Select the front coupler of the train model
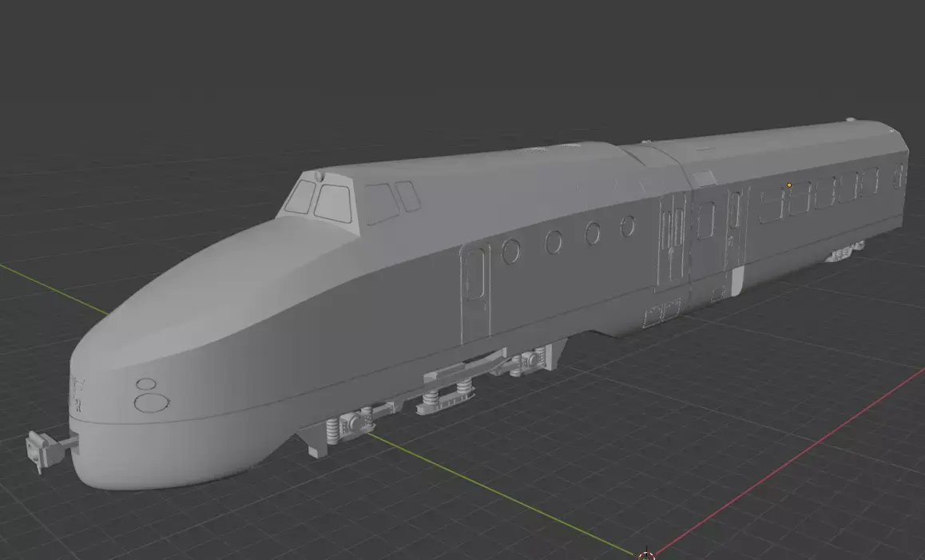 click(51, 450)
